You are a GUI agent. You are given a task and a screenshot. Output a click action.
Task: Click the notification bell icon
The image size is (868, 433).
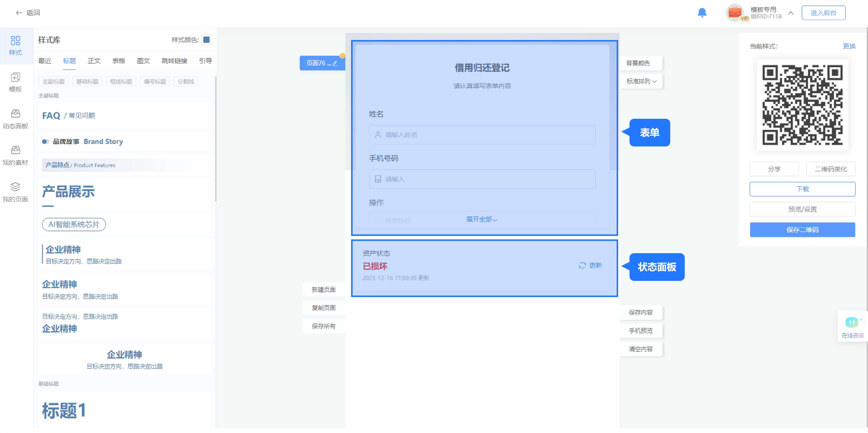(702, 13)
